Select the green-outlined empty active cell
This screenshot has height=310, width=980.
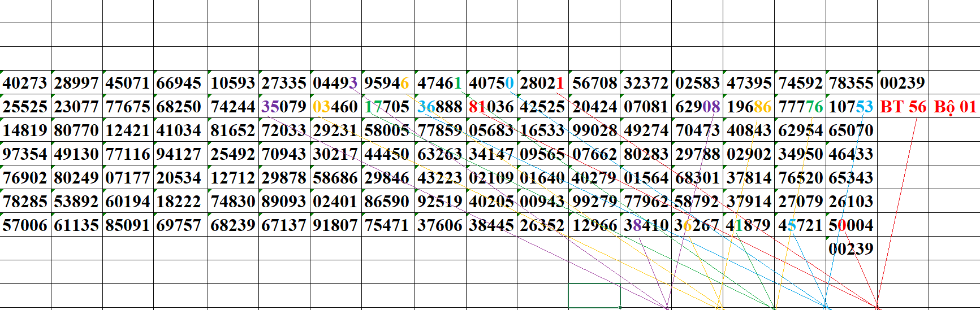[x=594, y=295]
